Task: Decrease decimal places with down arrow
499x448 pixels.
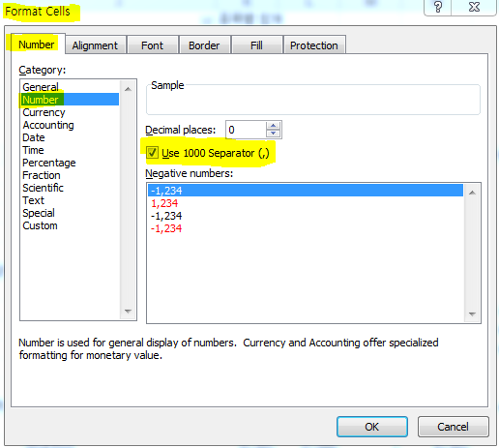Action: [x=274, y=134]
